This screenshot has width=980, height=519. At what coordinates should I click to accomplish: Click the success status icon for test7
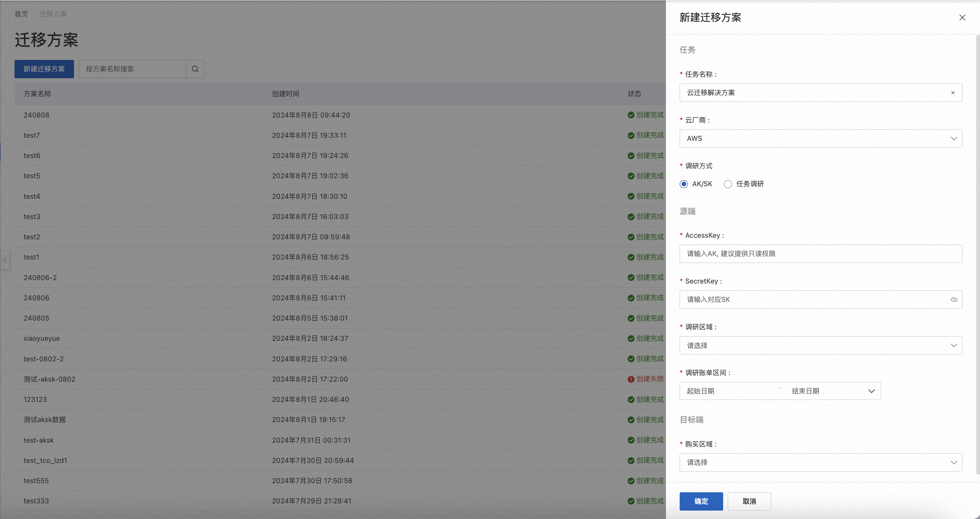click(631, 135)
